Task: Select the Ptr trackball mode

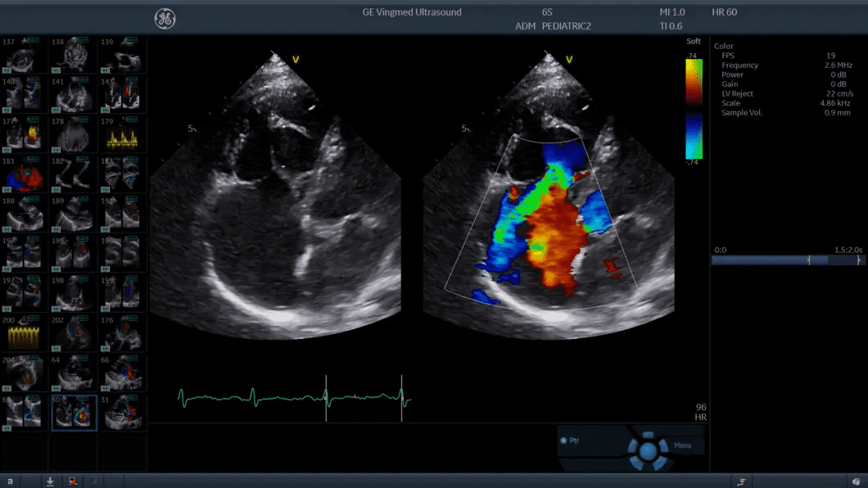Action: pos(573,441)
